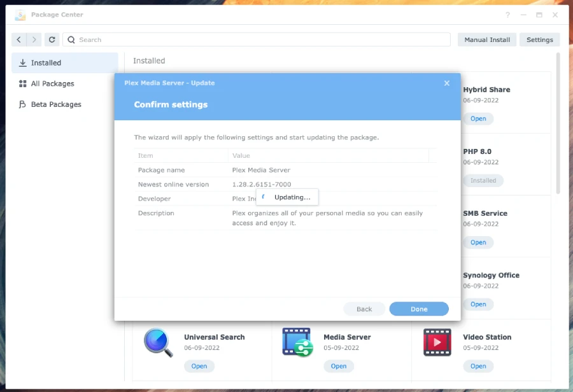573x392 pixels.
Task: Click the Beta Packages icon
Action: pos(22,104)
